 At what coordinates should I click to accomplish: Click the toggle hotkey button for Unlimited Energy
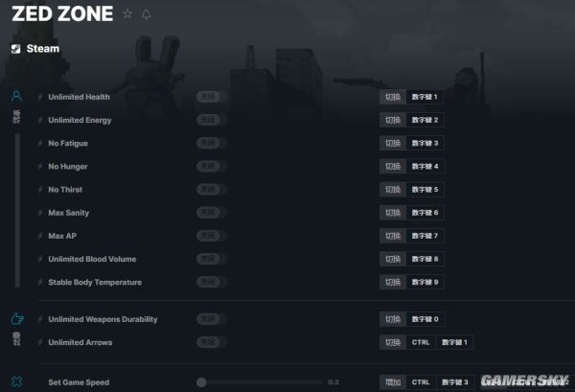(x=393, y=120)
